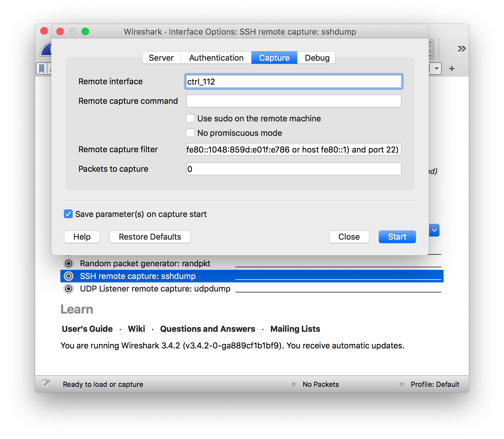Click the Remote capture filter field
504x439 pixels.
tap(294, 149)
